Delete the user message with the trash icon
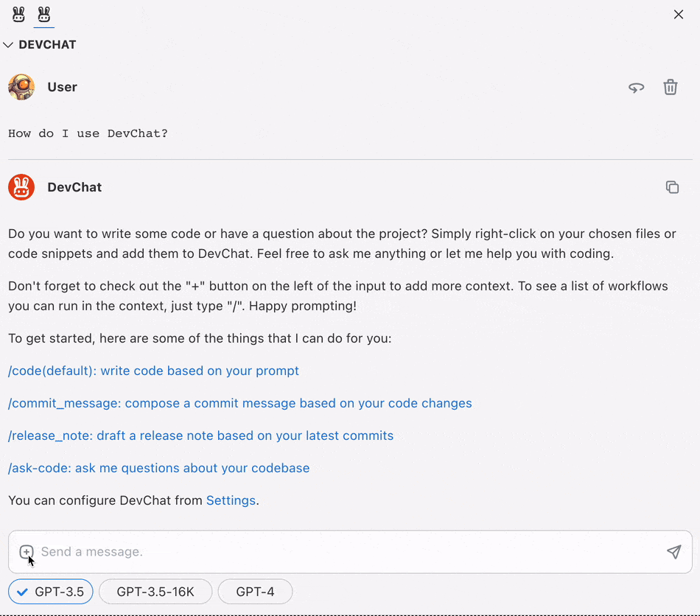Viewport: 700px width, 616px height. coord(671,88)
